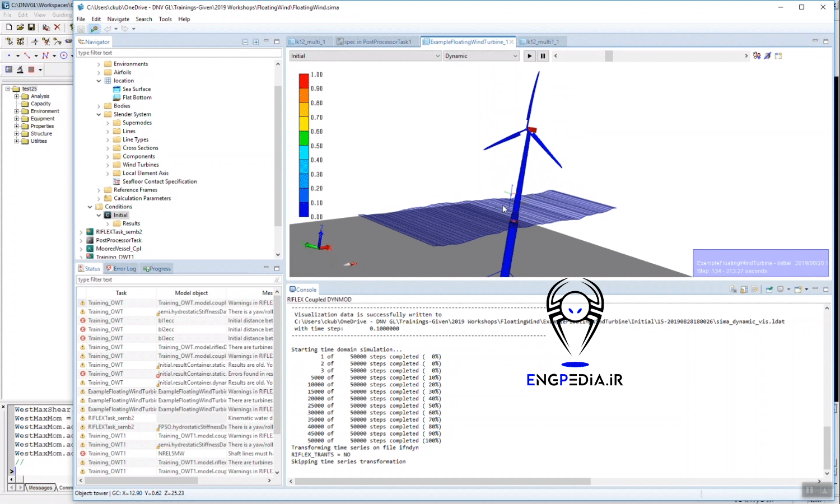
Task: Select Sea Surface in Navigator tree
Action: click(x=137, y=89)
